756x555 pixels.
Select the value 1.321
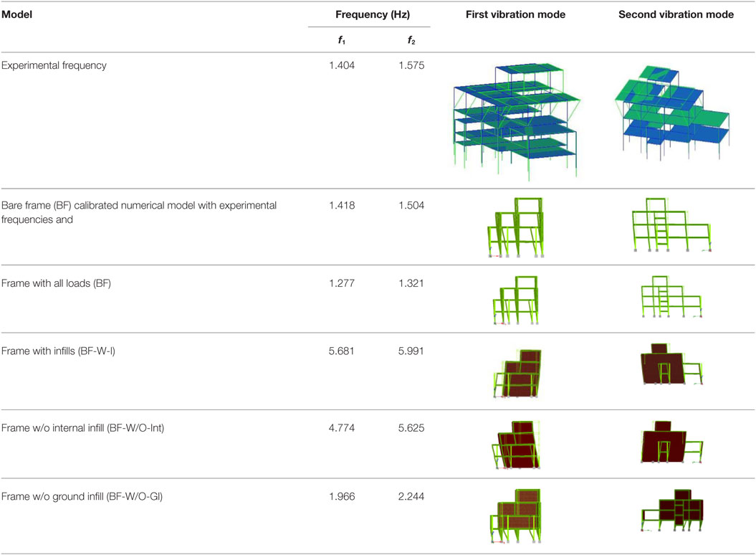pos(411,283)
